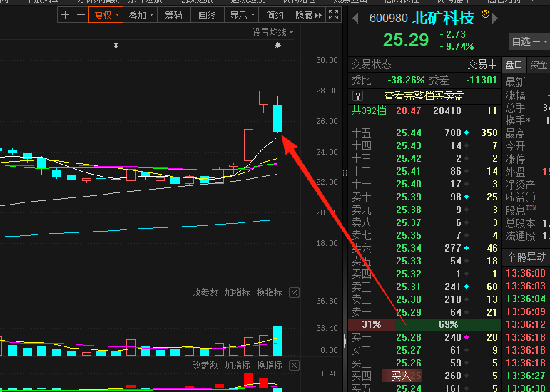
Task: Select the 资金 tab
Action: coord(539,65)
